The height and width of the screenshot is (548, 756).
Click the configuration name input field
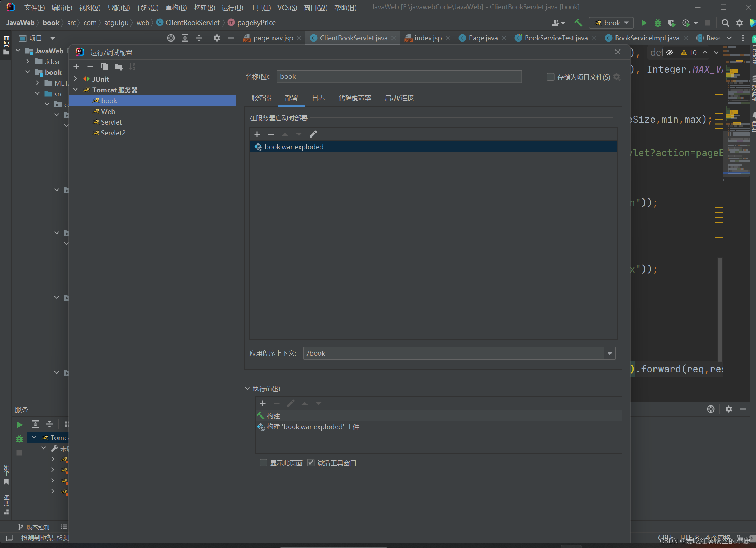click(x=399, y=77)
